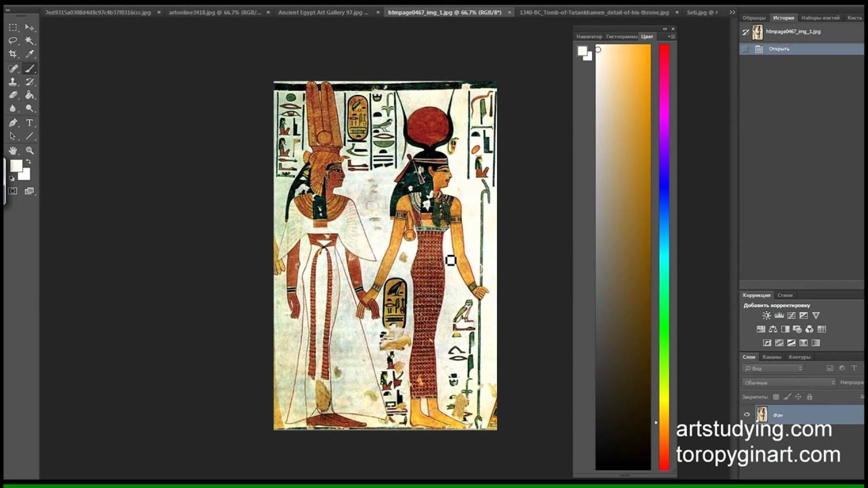Click the vertical hue spectrum slider
Viewport: 868px width, 488px height.
pyautogui.click(x=664, y=256)
